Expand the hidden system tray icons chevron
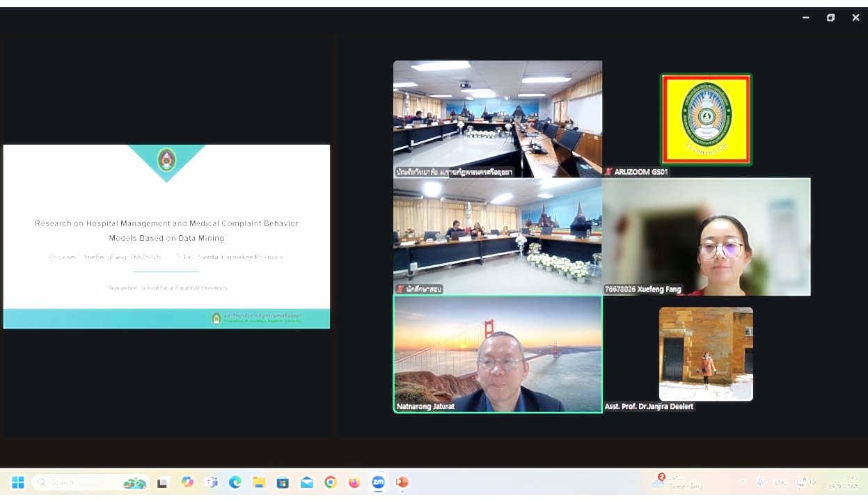 pos(743,482)
